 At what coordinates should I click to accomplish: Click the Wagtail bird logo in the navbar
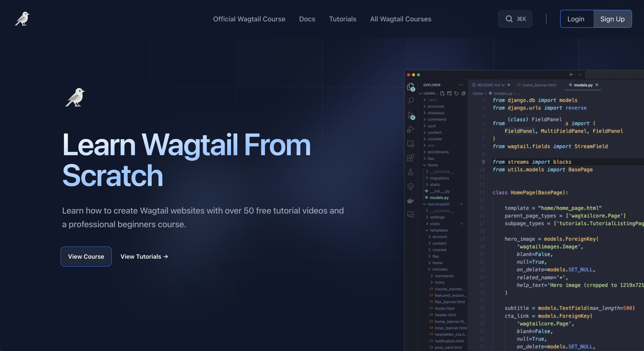(22, 19)
